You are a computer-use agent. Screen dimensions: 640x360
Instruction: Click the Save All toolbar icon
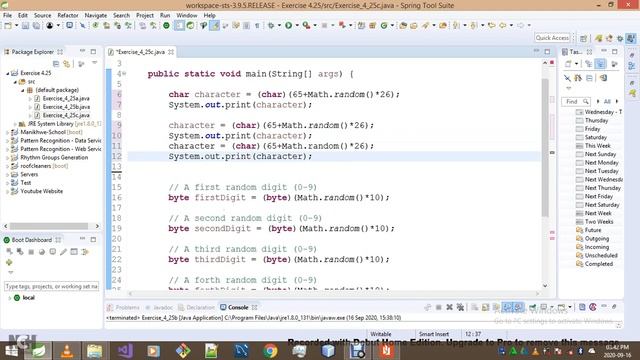(36, 25)
